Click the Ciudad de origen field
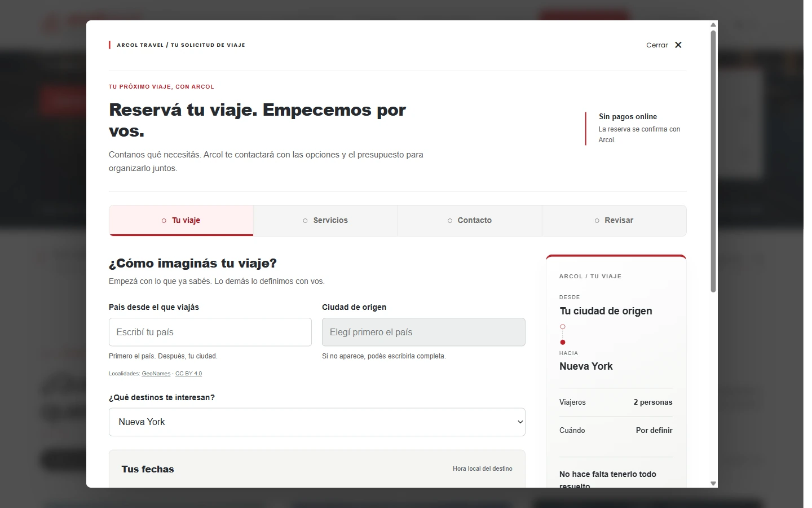 point(423,332)
